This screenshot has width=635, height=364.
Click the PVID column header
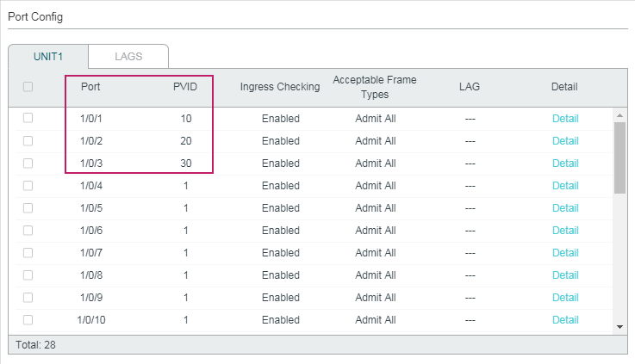pos(185,87)
